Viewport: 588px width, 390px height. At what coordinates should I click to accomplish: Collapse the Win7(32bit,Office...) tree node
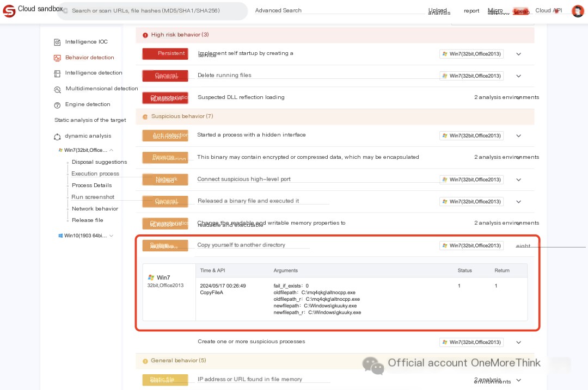click(111, 150)
